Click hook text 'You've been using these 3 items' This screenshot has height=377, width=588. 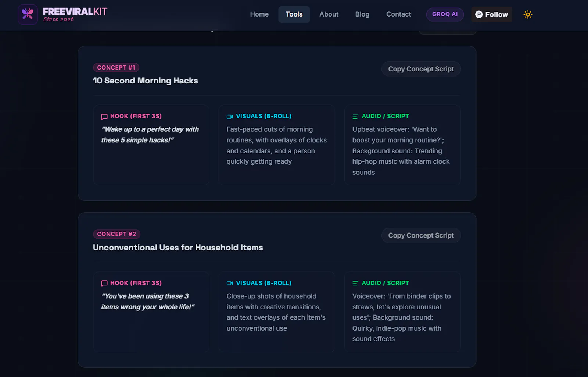click(x=148, y=302)
